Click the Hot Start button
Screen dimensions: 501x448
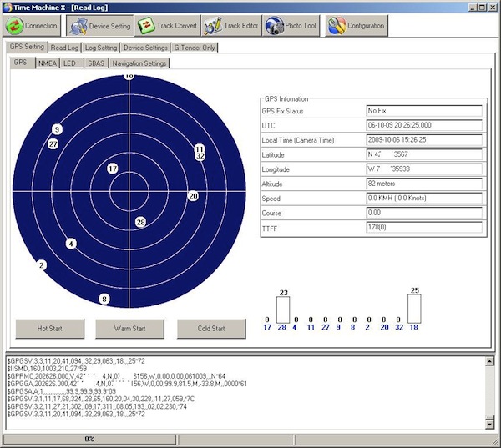click(x=50, y=329)
